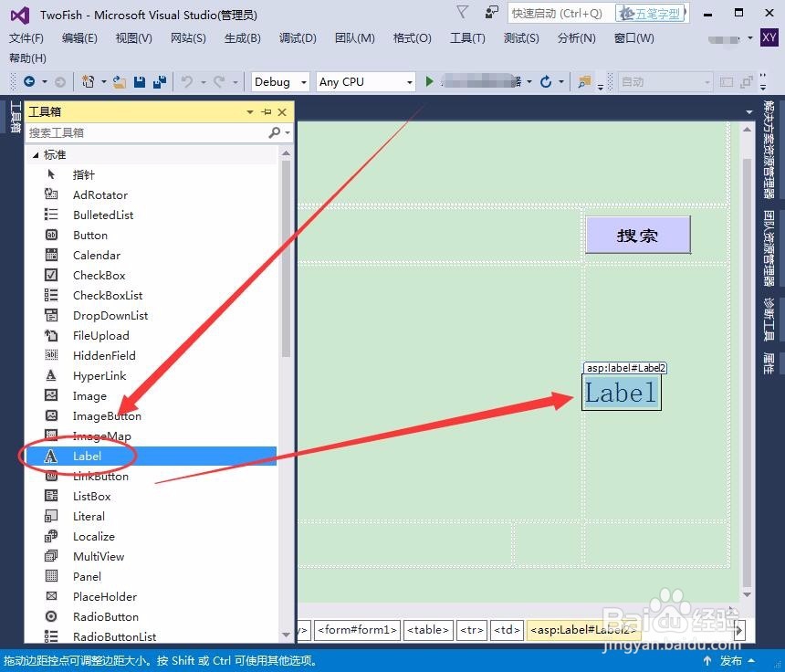The height and width of the screenshot is (672, 785).
Task: Open the 帮助(H) menu
Action: [x=27, y=58]
